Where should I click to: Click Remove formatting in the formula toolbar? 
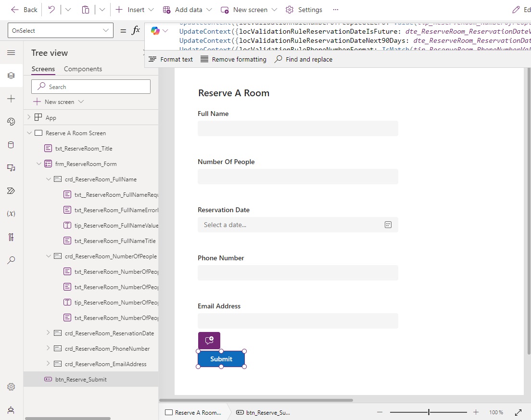(233, 59)
